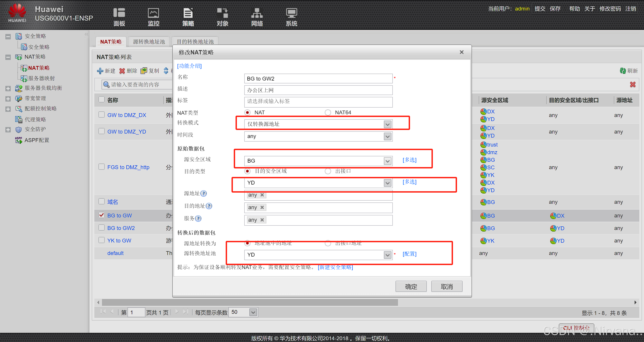Viewport: 644px width, 342px height.
Task: Click 多选 link beside 源安全区域
Action: (x=410, y=160)
